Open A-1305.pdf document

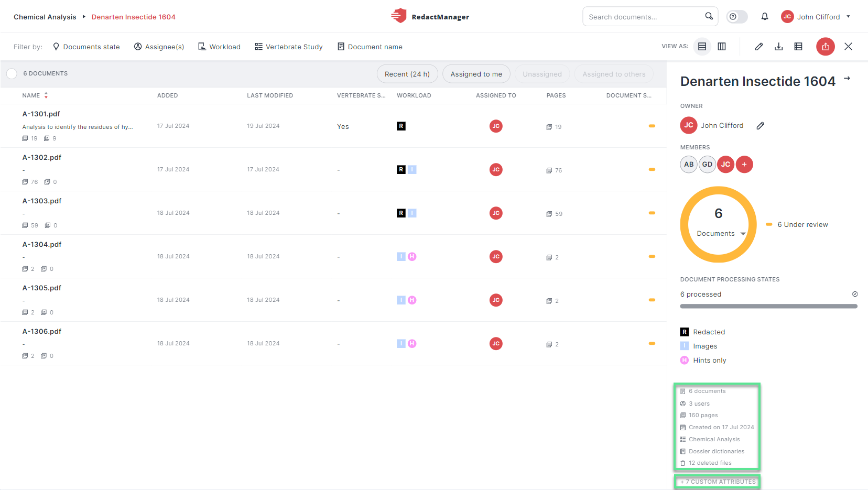pyautogui.click(x=42, y=288)
